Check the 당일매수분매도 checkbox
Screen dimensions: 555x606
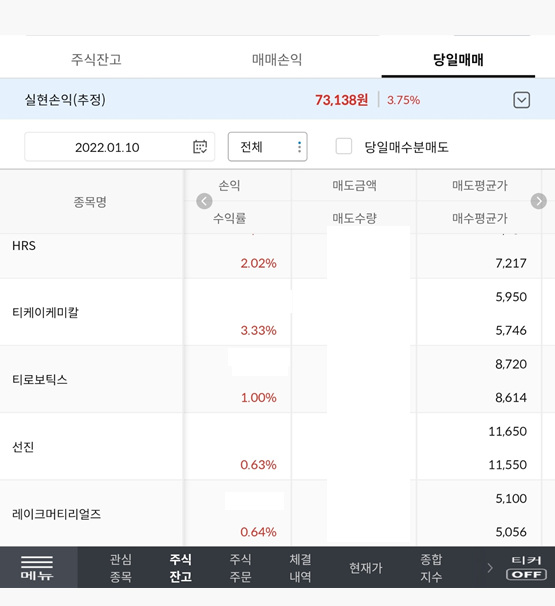(x=344, y=146)
